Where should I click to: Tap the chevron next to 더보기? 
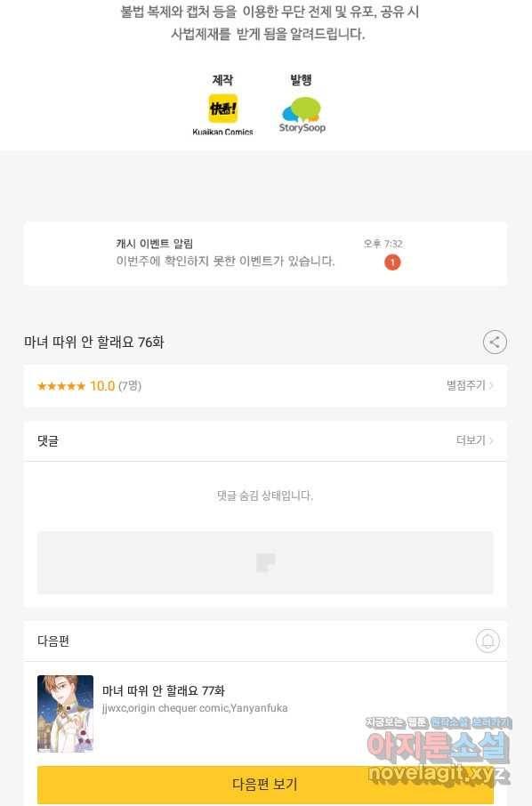tap(491, 440)
